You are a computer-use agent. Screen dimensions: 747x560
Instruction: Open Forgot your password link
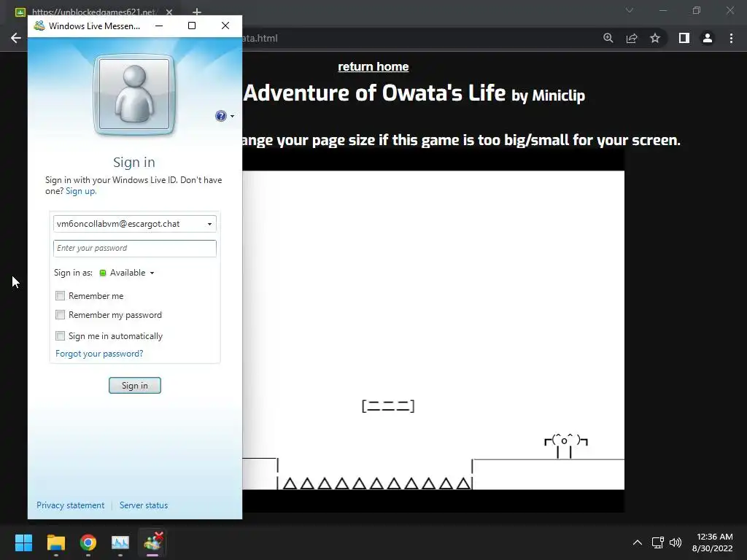(x=99, y=354)
